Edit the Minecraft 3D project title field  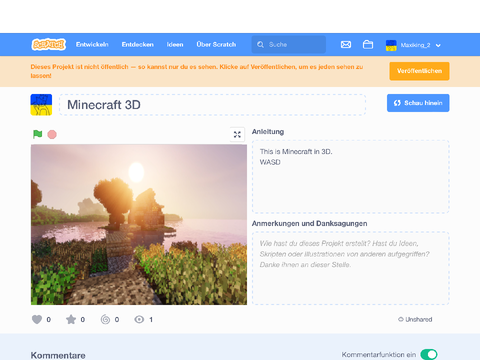pos(213,105)
